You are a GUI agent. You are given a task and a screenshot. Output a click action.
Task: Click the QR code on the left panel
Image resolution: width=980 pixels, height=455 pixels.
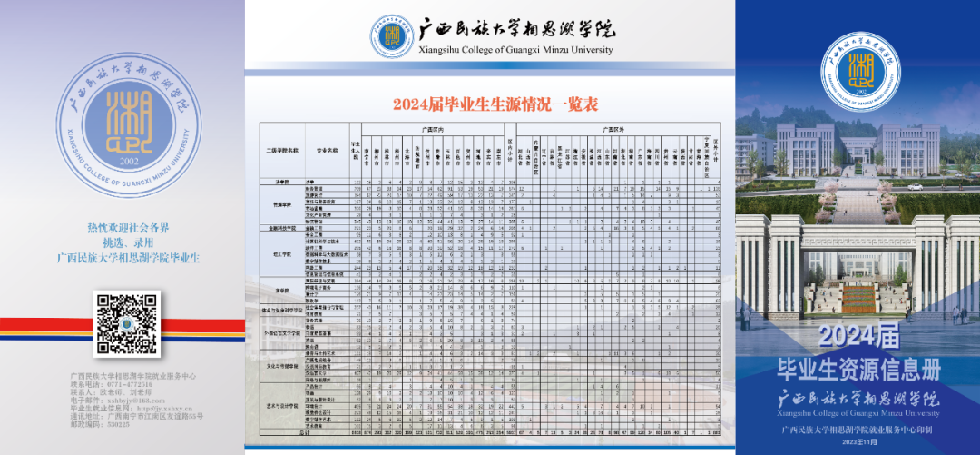126,324
